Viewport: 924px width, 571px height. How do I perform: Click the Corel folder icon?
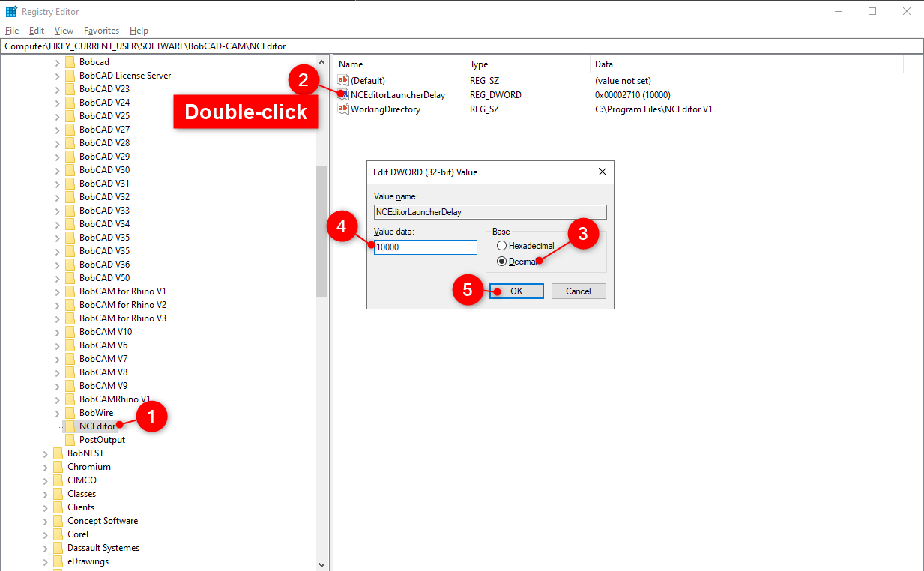[58, 534]
